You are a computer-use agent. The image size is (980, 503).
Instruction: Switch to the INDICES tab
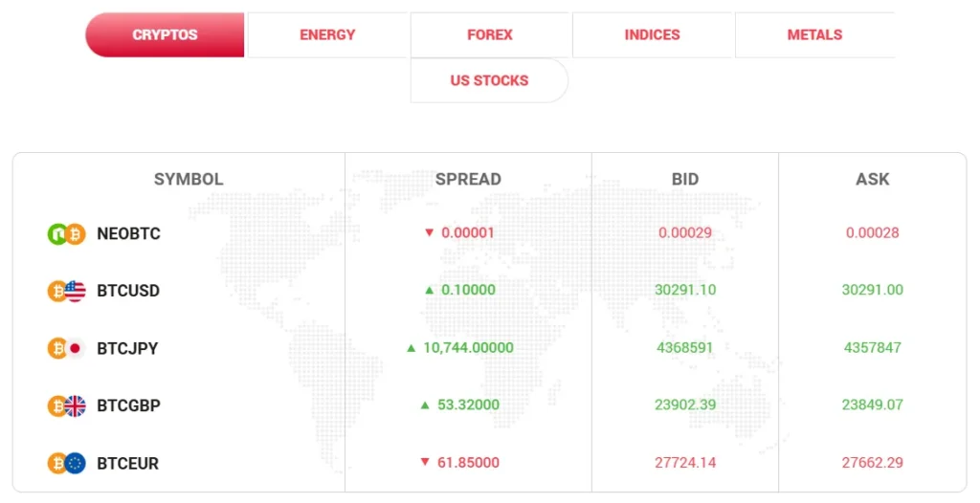[653, 35]
